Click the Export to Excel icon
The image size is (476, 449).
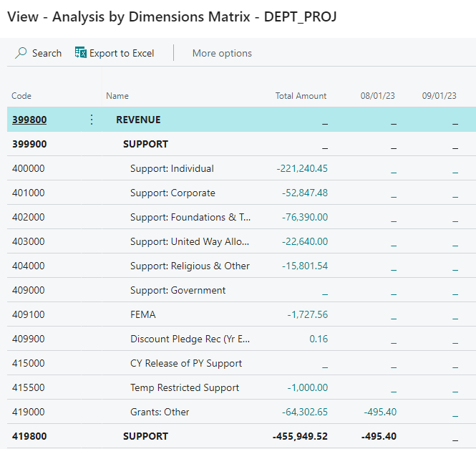click(x=81, y=53)
